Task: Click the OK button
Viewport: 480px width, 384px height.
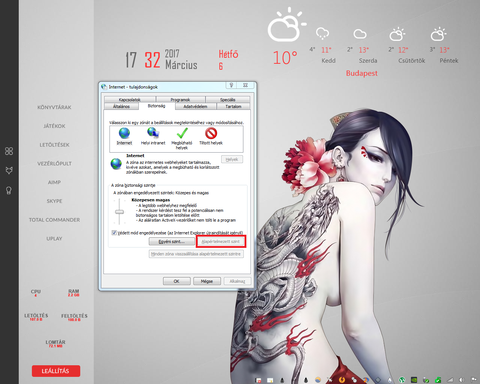Action: click(177, 281)
